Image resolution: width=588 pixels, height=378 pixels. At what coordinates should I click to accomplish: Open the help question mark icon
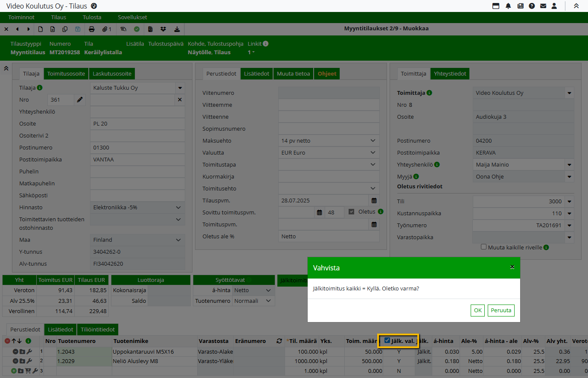pos(532,6)
